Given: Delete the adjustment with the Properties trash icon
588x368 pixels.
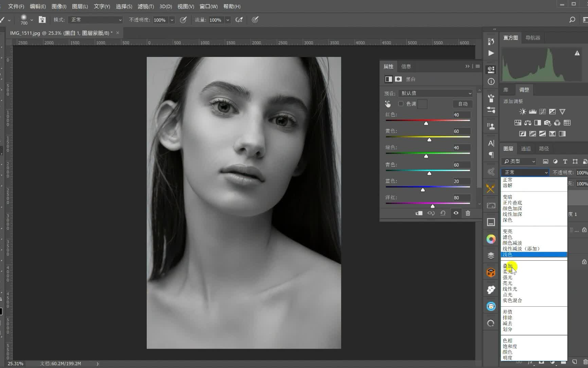Looking at the screenshot, I should tap(468, 213).
